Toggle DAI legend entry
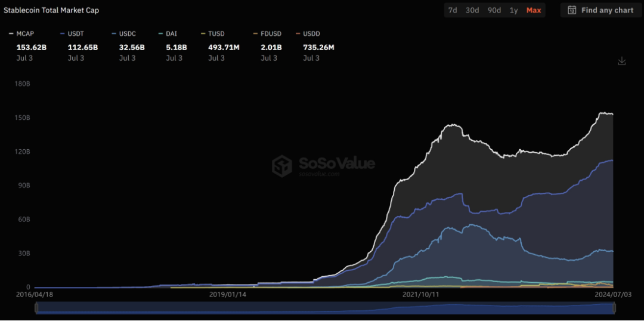Image resolution: width=644 pixels, height=321 pixels. (170, 34)
